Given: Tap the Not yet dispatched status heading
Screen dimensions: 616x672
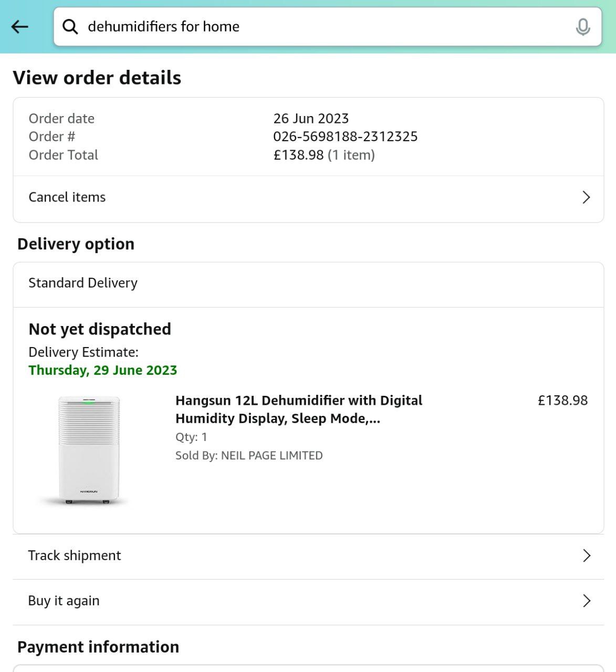Looking at the screenshot, I should [x=100, y=329].
